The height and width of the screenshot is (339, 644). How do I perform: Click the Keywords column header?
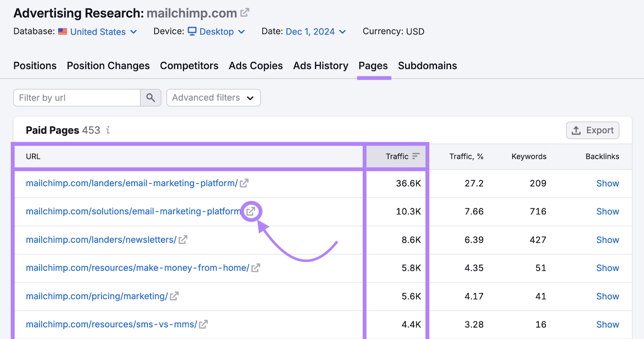529,156
